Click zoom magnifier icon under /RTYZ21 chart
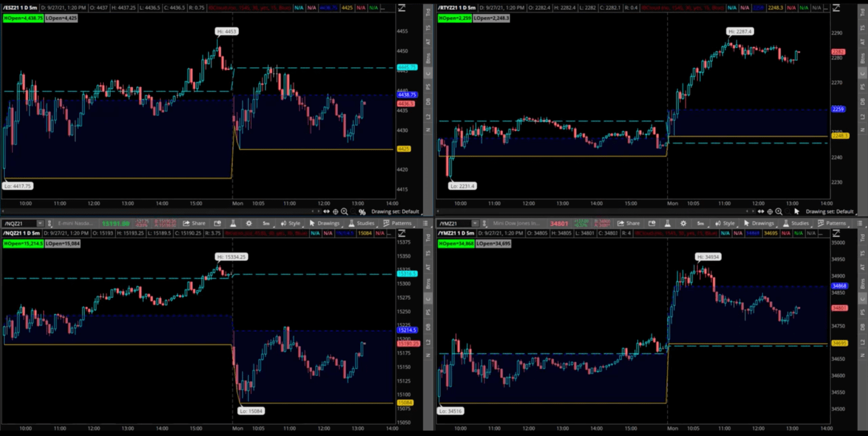 point(778,211)
